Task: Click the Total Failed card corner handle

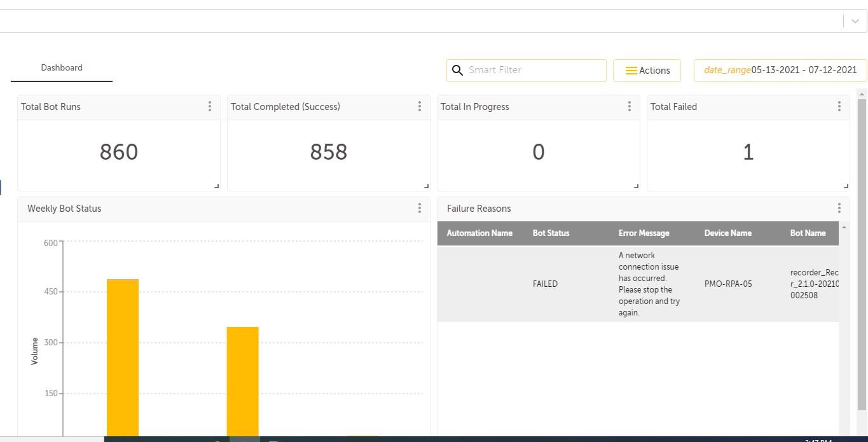Action: click(846, 186)
